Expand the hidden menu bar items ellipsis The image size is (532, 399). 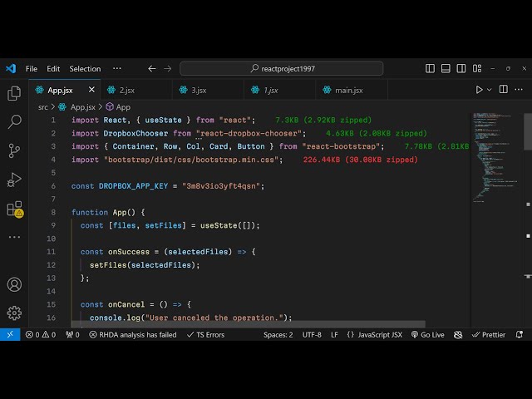coord(117,69)
